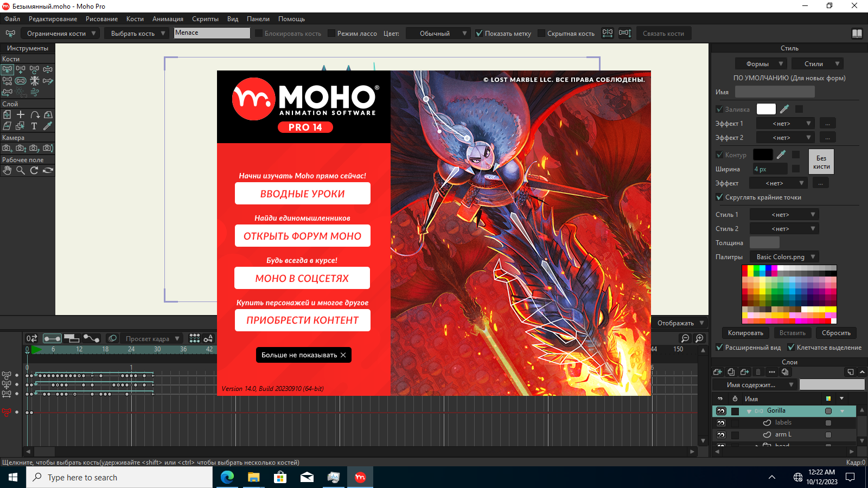This screenshot has height=488, width=868.
Task: Click 'ОТКРЫТЬ ФОРУМ МОНО' button
Action: (x=303, y=236)
